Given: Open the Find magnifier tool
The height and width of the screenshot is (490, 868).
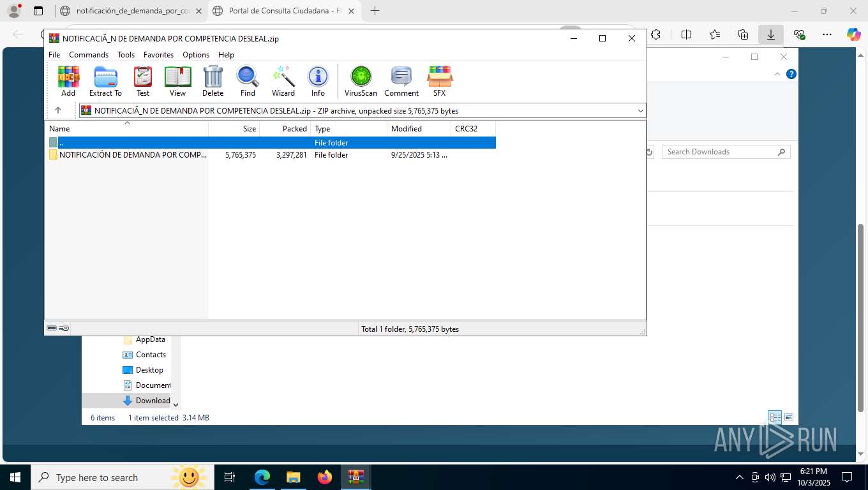Looking at the screenshot, I should 248,81.
